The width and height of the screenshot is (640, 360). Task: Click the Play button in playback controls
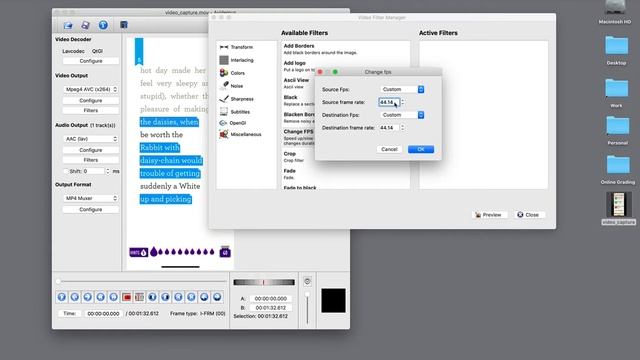tap(62, 297)
